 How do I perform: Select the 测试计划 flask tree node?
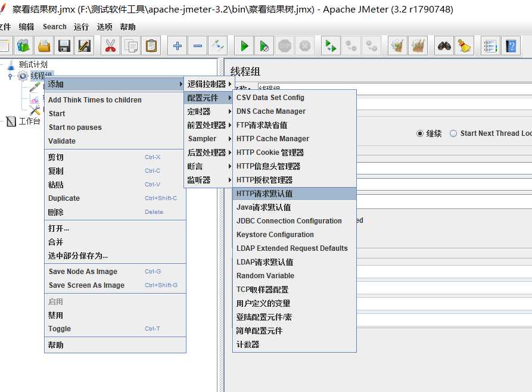point(27,64)
